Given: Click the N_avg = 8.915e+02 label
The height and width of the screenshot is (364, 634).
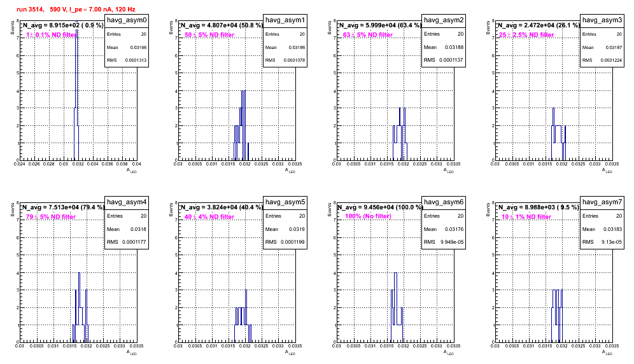Looking at the screenshot, I should click(x=63, y=25).
